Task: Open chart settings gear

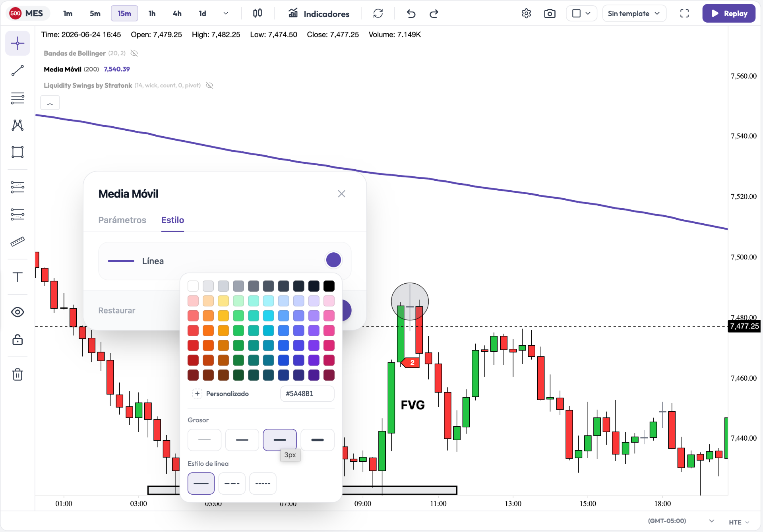Action: [526, 14]
